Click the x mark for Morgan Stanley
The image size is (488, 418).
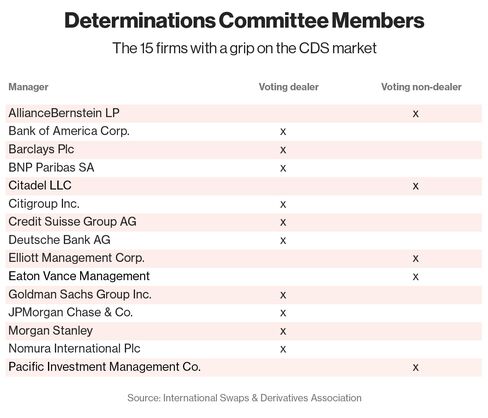click(x=283, y=331)
